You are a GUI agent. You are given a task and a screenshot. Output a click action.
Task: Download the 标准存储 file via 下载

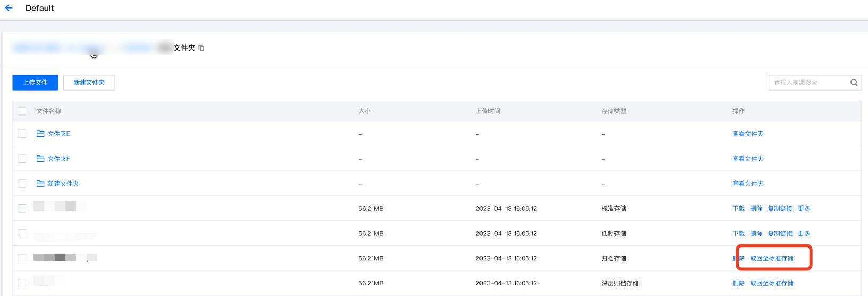[738, 209]
